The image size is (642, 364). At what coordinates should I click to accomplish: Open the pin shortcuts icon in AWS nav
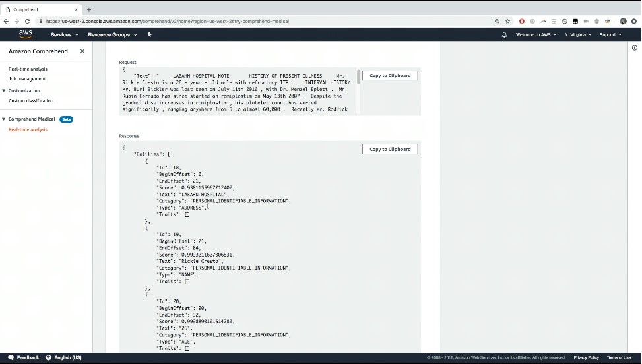coord(149,35)
